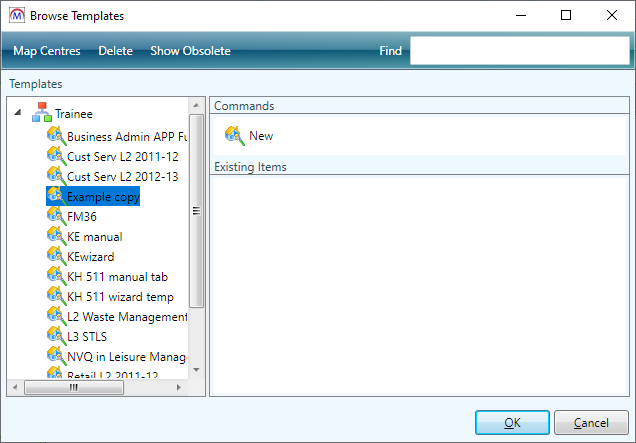
Task: Focus the Find search box
Action: coord(518,51)
